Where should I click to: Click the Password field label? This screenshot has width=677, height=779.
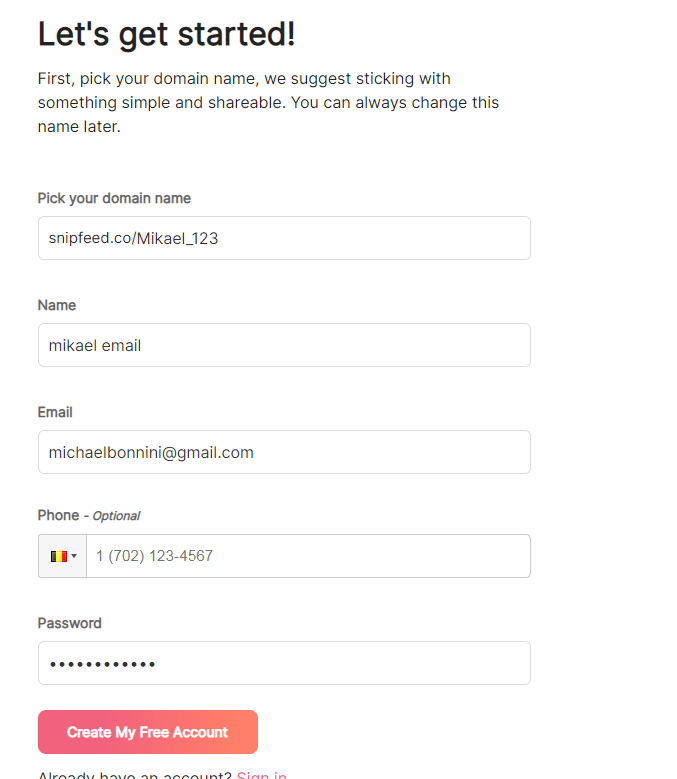click(x=70, y=623)
